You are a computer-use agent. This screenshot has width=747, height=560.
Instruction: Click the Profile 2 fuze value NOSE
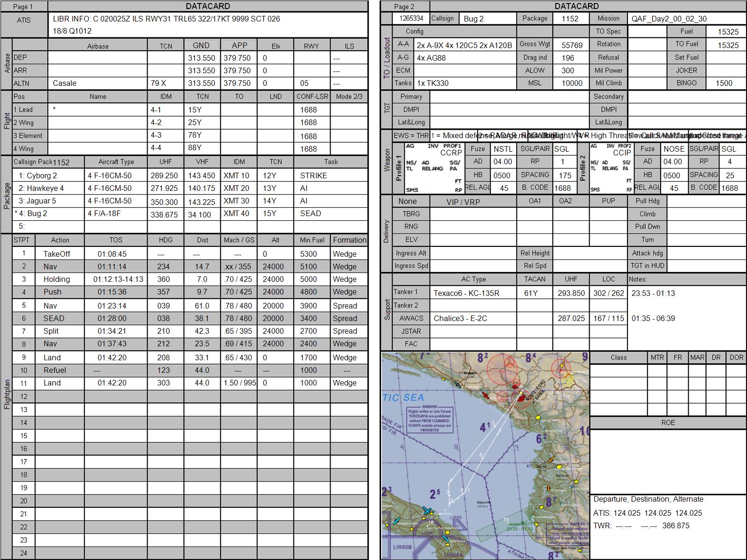674,149
